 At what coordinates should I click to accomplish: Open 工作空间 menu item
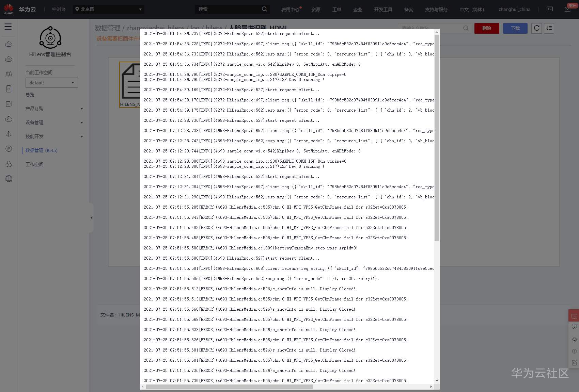coord(34,164)
